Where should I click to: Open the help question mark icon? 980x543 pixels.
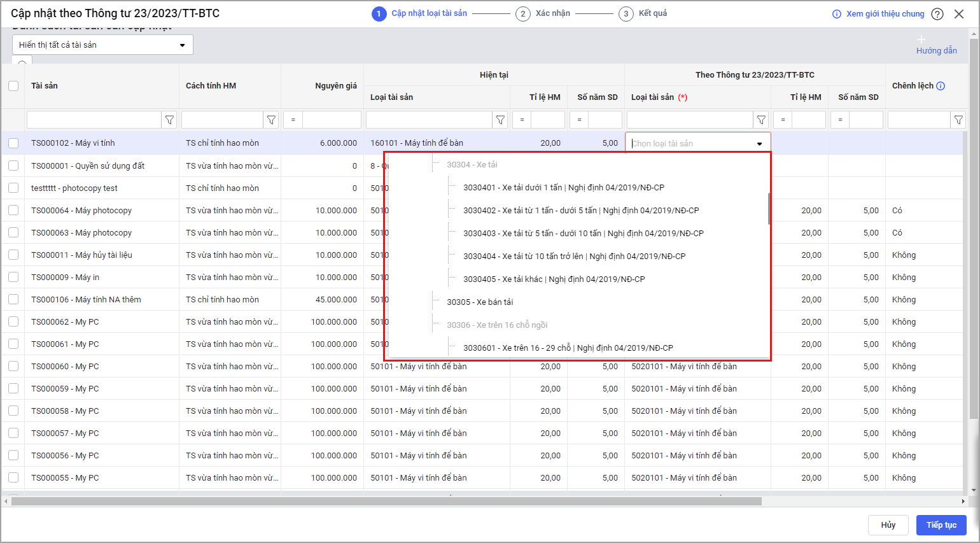(x=937, y=14)
